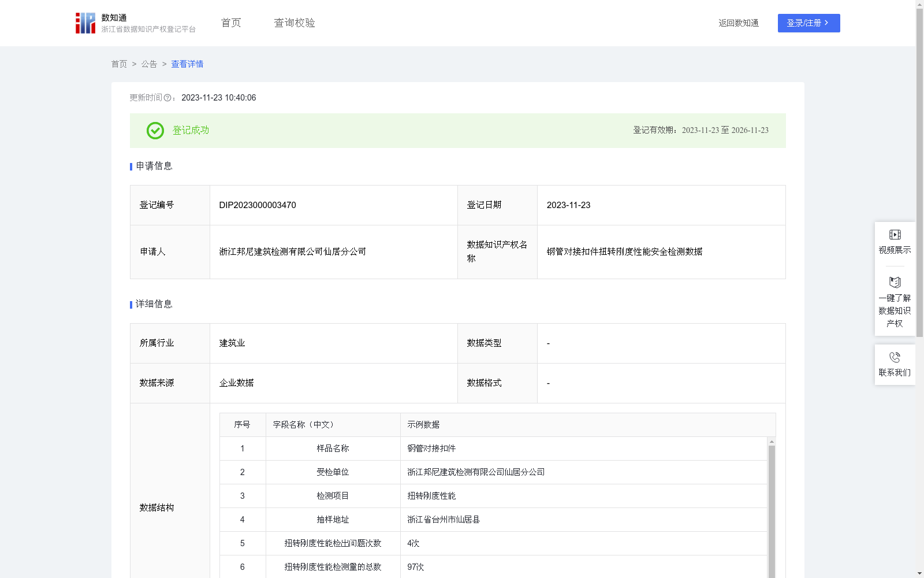Select the 建筑业 industry value
The width and height of the screenshot is (924, 578).
pos(232,343)
